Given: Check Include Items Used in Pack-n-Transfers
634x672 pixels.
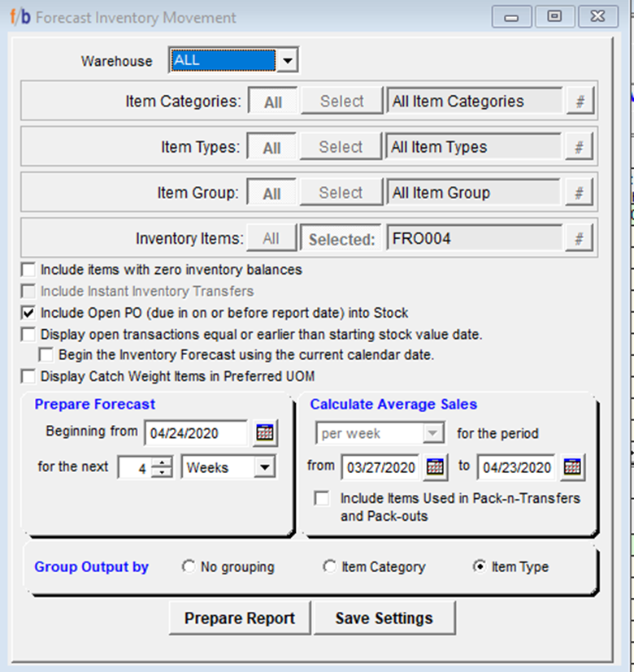Looking at the screenshot, I should pos(323,498).
